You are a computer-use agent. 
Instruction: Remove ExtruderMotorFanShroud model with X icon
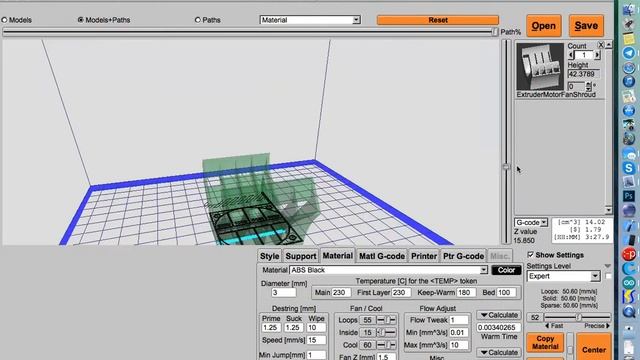601,45
